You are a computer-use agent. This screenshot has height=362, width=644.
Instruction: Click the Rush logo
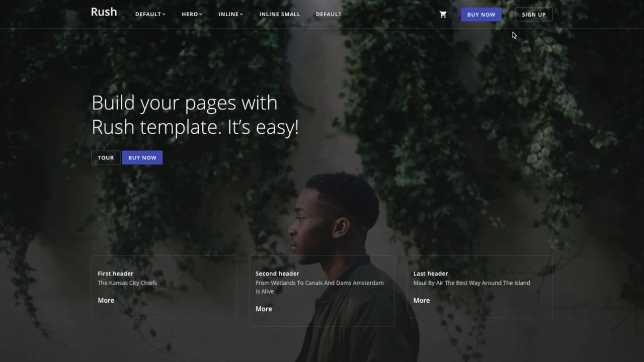pos(104,12)
